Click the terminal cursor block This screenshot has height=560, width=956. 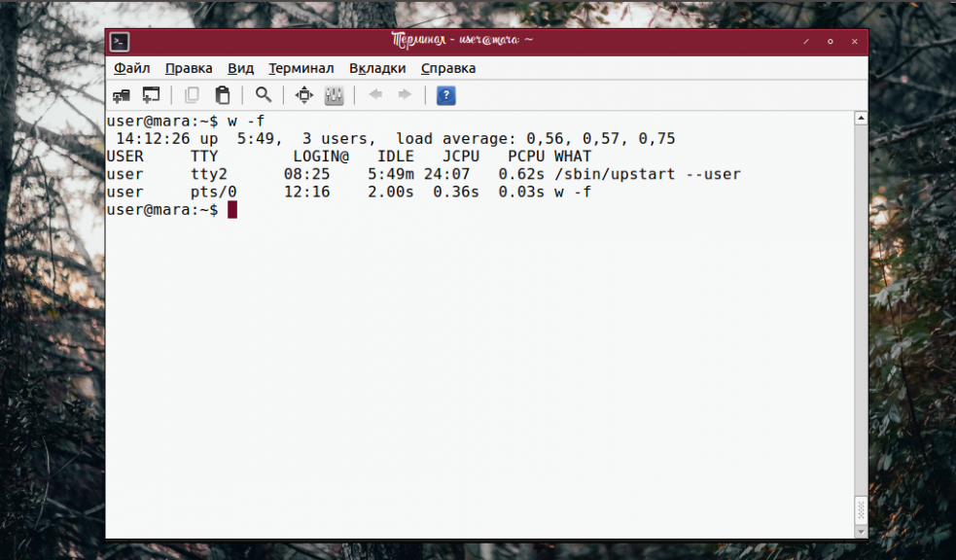pyautogui.click(x=232, y=210)
